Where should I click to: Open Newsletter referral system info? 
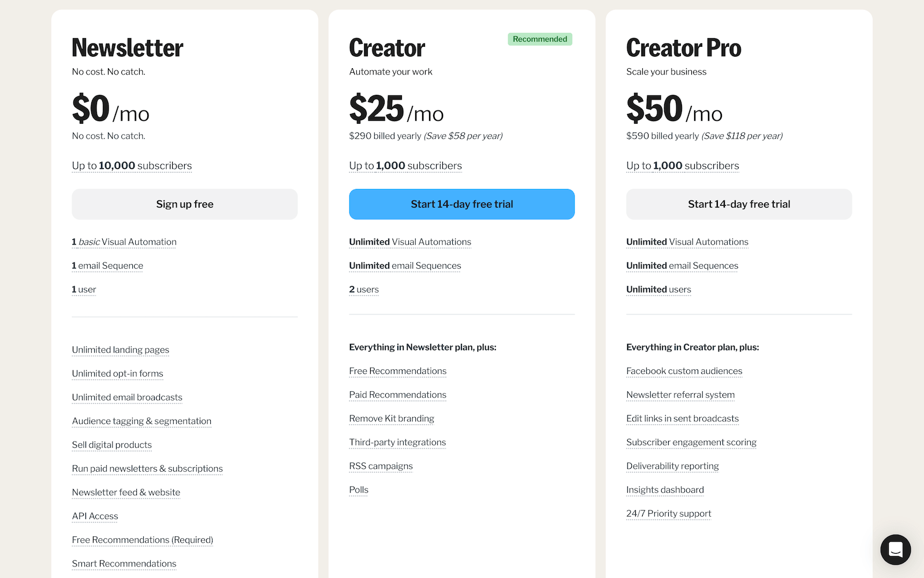pos(681,395)
